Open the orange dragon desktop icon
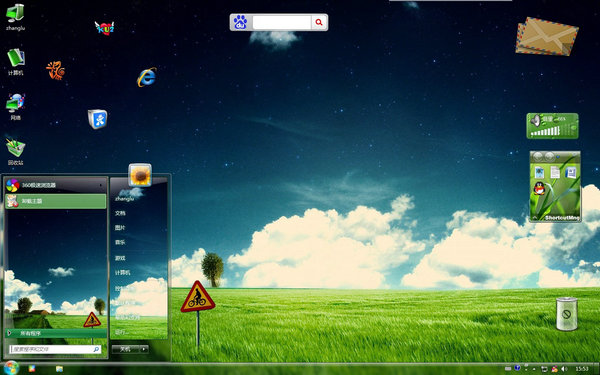The image size is (600, 375). coord(55,70)
